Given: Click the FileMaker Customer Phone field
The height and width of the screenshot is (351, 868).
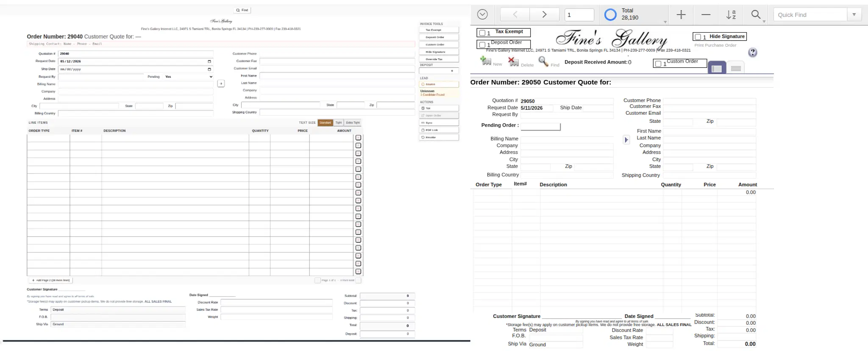Looking at the screenshot, I should click(x=709, y=101).
